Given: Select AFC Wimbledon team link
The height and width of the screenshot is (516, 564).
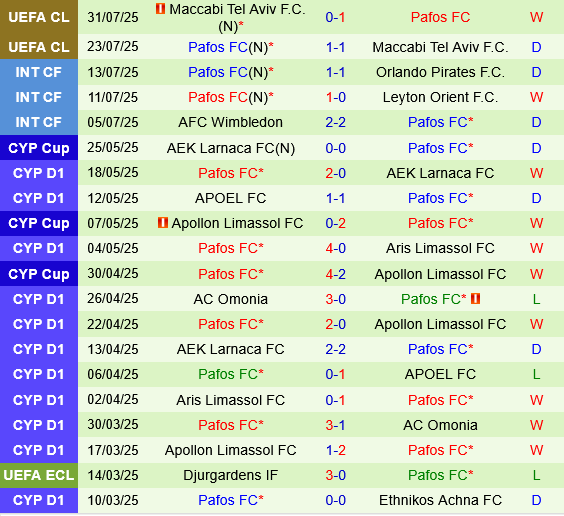Looking at the screenshot, I should [231, 122].
